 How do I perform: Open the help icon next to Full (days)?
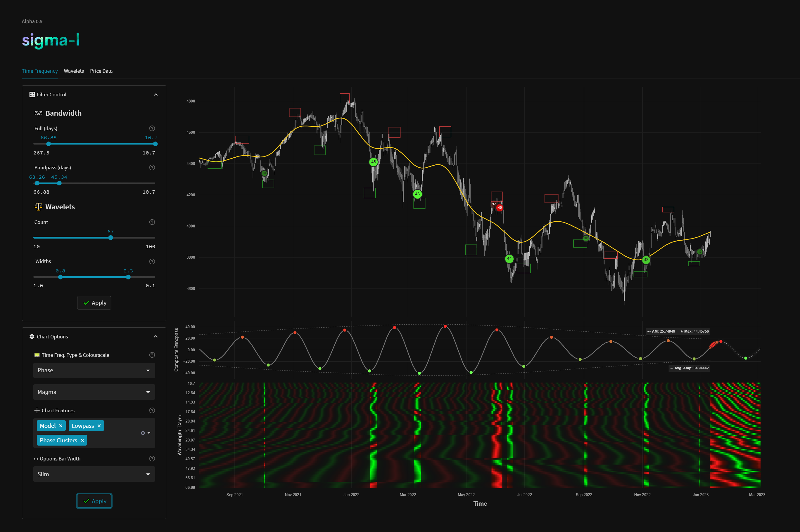click(152, 128)
